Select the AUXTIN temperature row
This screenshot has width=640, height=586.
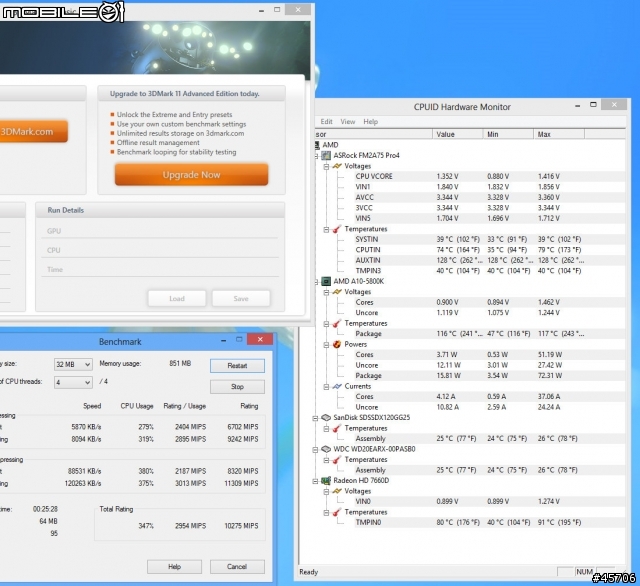[489, 260]
